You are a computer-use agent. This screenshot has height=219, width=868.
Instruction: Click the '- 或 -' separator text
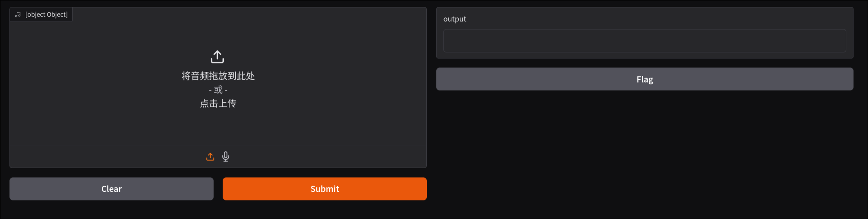click(218, 90)
